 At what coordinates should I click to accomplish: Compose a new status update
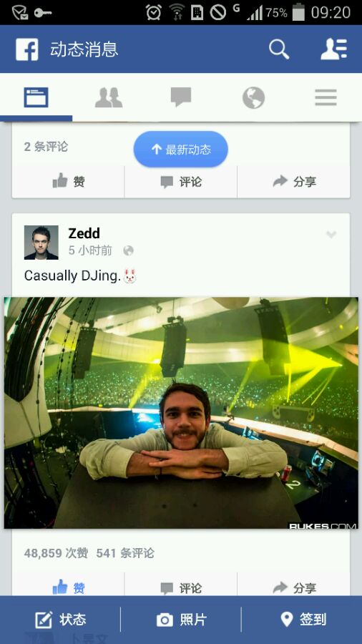pyautogui.click(x=60, y=620)
